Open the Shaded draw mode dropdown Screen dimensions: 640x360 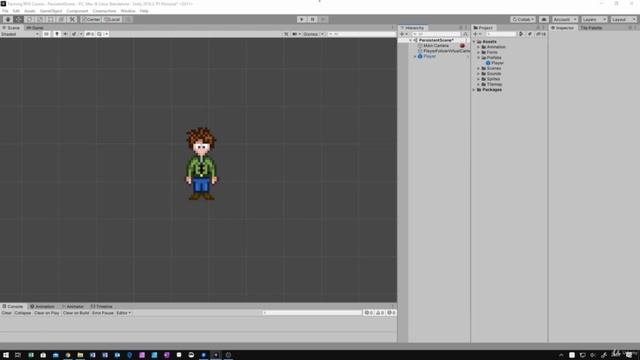pyautogui.click(x=20, y=34)
